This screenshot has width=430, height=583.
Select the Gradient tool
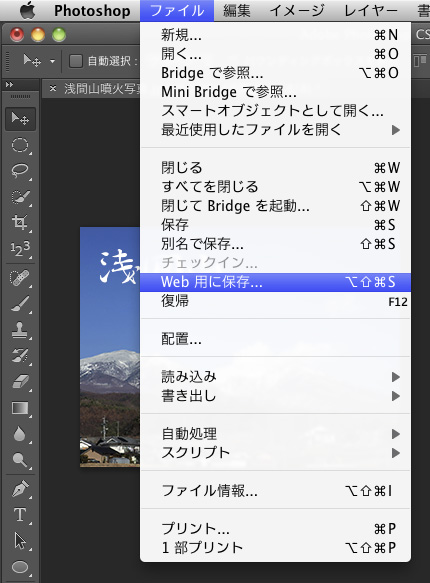[20, 408]
